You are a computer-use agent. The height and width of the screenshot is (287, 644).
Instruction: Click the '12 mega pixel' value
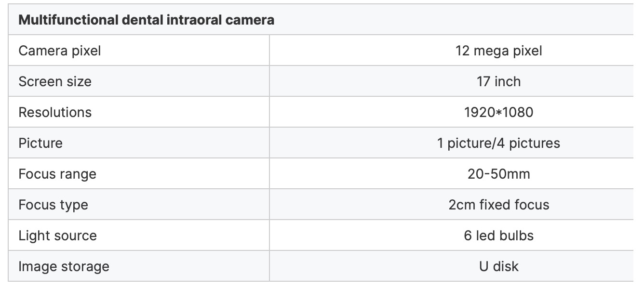[498, 51]
